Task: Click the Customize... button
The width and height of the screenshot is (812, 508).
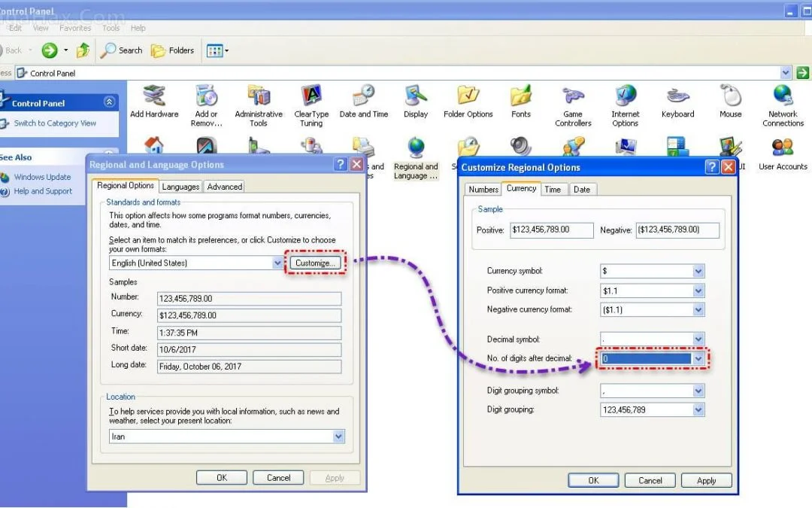Action: (316, 263)
